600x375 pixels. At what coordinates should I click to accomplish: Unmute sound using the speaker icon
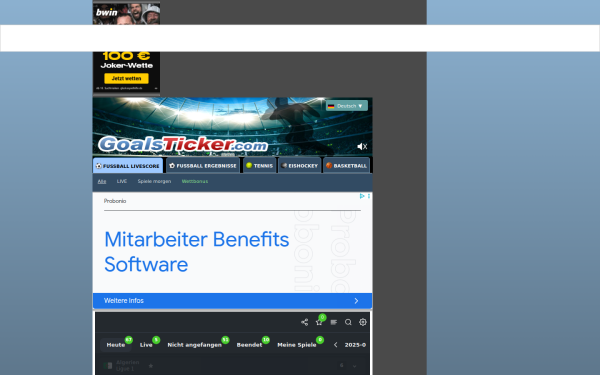coord(362,147)
